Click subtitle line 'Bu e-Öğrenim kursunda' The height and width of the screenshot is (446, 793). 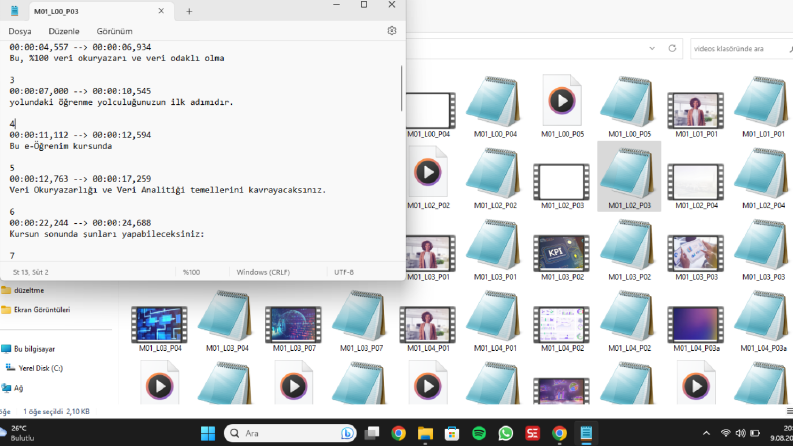click(x=61, y=146)
